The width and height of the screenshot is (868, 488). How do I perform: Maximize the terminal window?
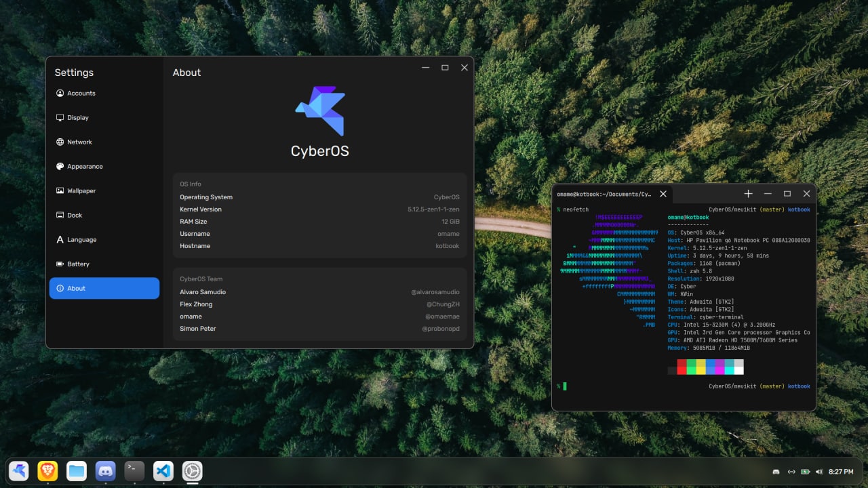click(787, 194)
